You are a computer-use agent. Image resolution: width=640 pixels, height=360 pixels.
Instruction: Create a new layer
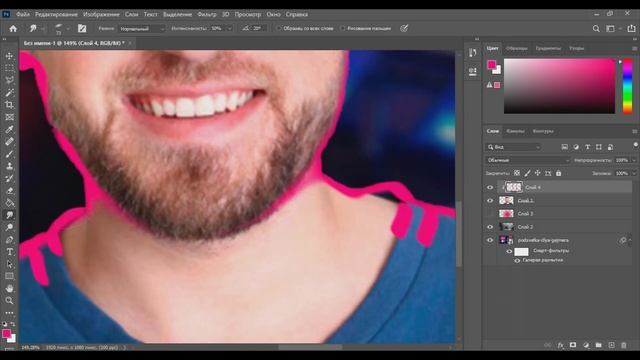click(611, 345)
